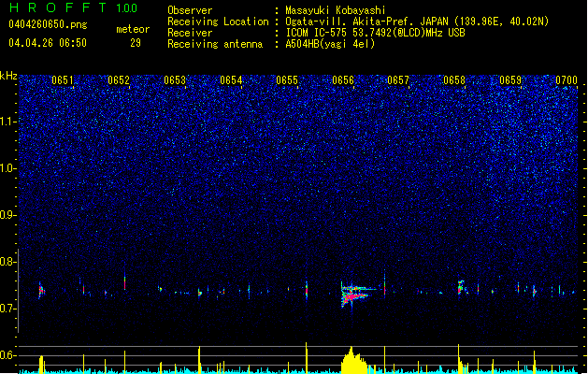This screenshot has height=374, width=588.
Task: Click the ICOM IC-575 receiver text
Action: pyautogui.click(x=375, y=33)
